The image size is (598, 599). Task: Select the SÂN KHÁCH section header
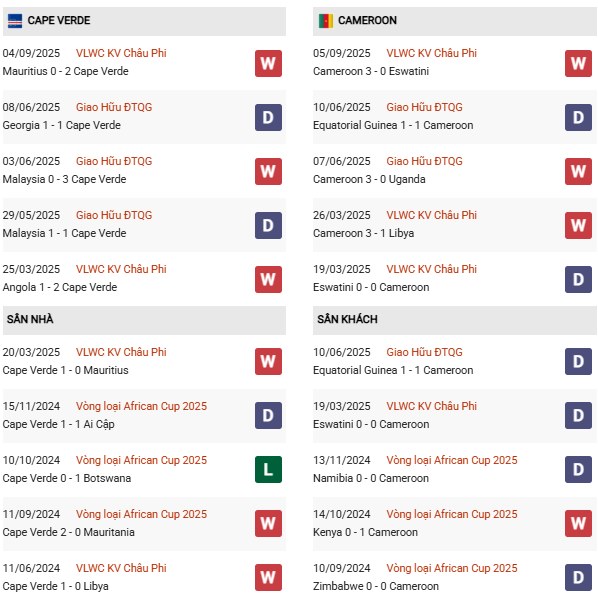click(454, 320)
